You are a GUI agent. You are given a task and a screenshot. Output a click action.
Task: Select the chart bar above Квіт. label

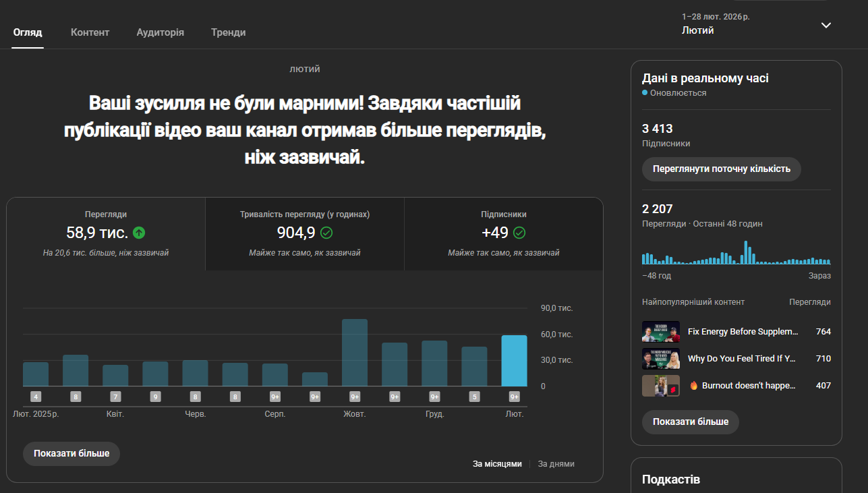point(115,376)
